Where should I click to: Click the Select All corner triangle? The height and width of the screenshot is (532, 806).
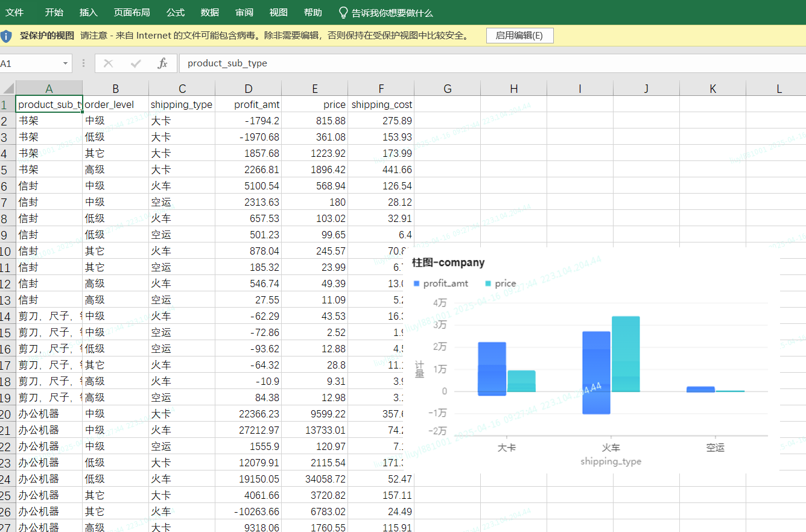8,89
